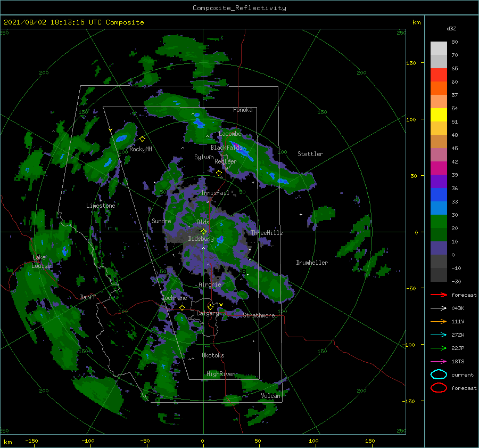Click the Lake Louise label
Screen dimensions: 479x448
tap(41, 262)
